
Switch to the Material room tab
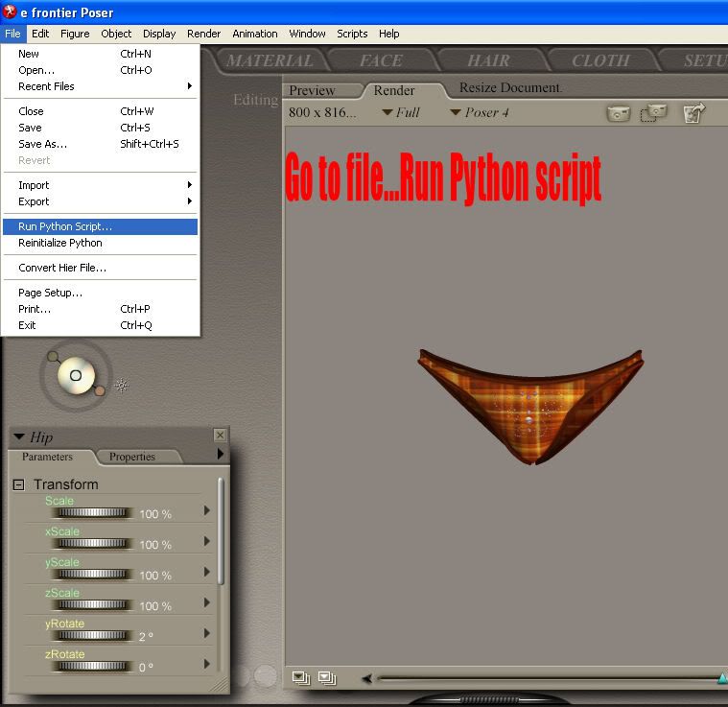click(x=270, y=60)
